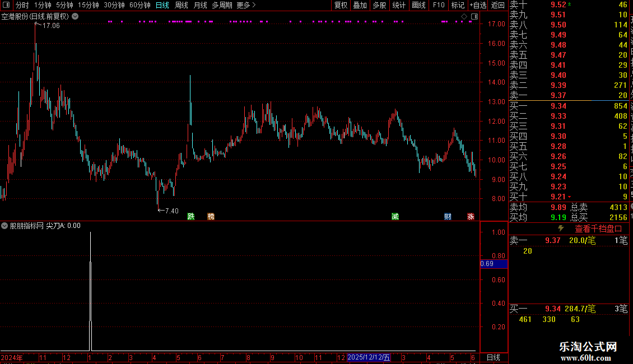Click the 尖刀A: 0.00 indicator value
Viewport: 633px width, 364px height.
[x=63, y=226]
